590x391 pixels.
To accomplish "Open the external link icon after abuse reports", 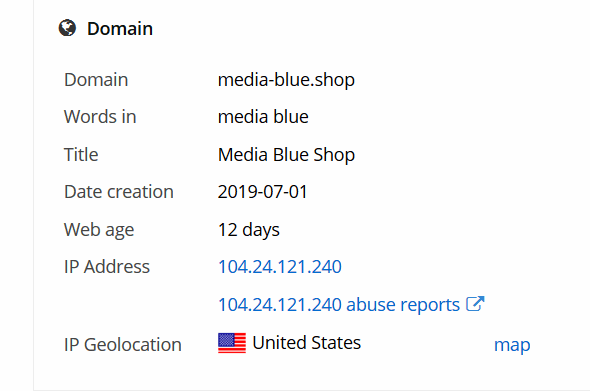I will [475, 304].
